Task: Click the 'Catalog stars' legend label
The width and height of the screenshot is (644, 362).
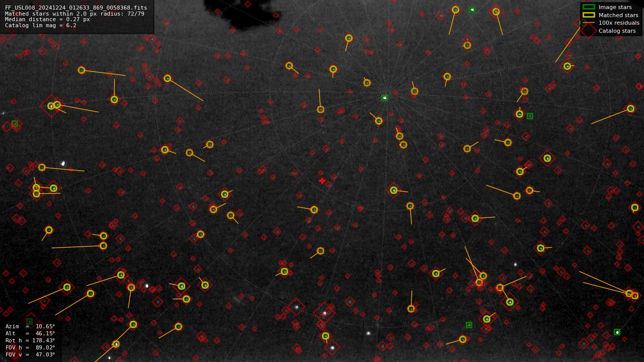Action: coord(617,31)
